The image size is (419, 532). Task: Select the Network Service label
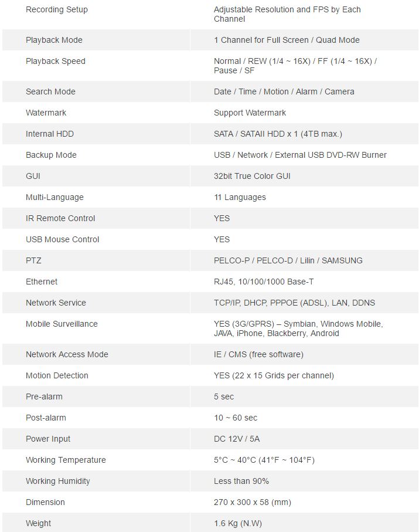tap(56, 303)
